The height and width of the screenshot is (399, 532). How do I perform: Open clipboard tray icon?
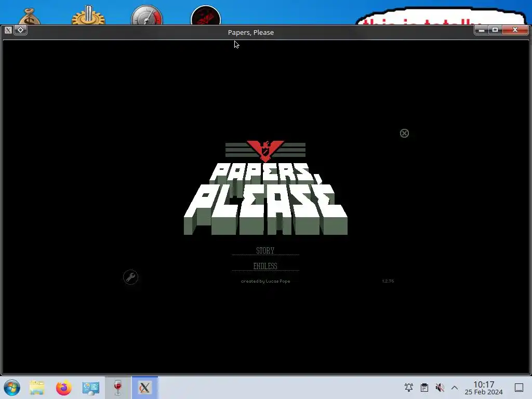tap(424, 388)
